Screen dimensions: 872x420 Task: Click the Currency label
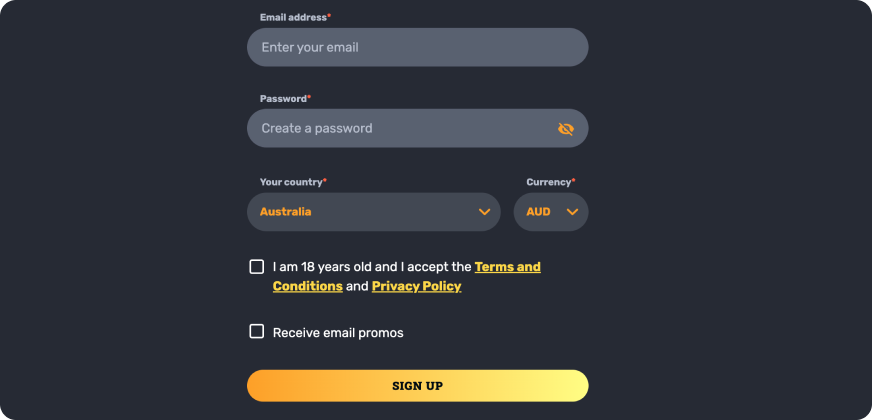pos(548,182)
